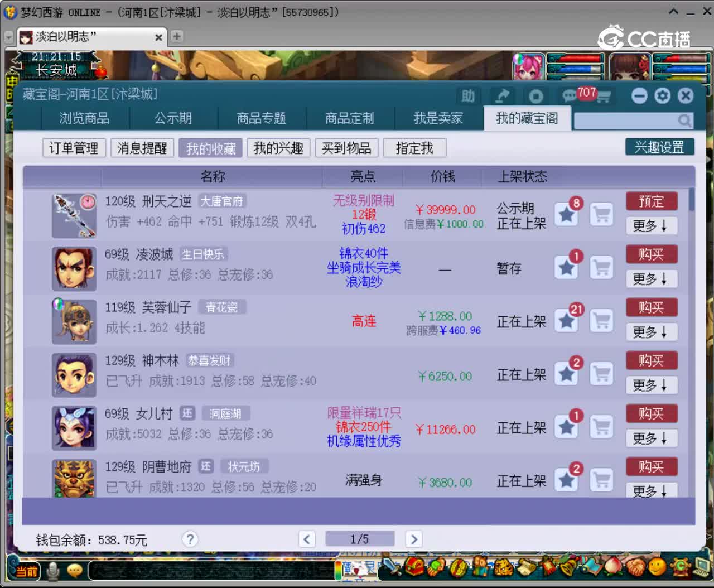Add 129级 阴曹地府 to shopping cart
The height and width of the screenshot is (588, 714).
601,480
